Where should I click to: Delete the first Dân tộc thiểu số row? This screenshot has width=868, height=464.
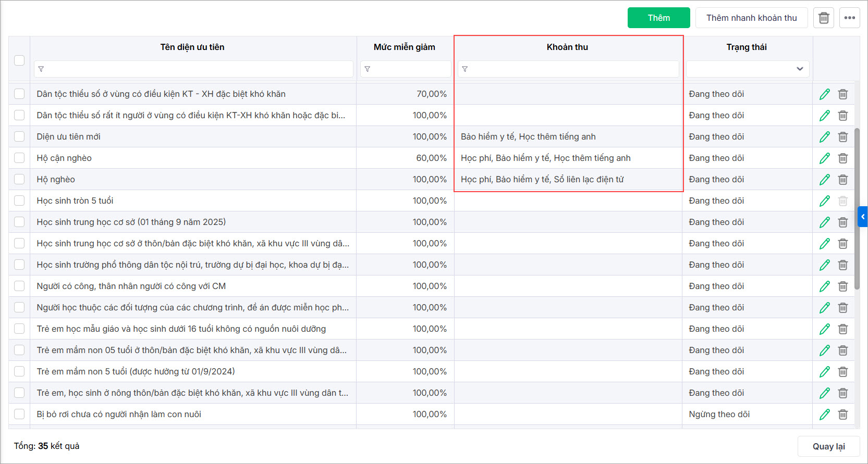click(x=843, y=94)
